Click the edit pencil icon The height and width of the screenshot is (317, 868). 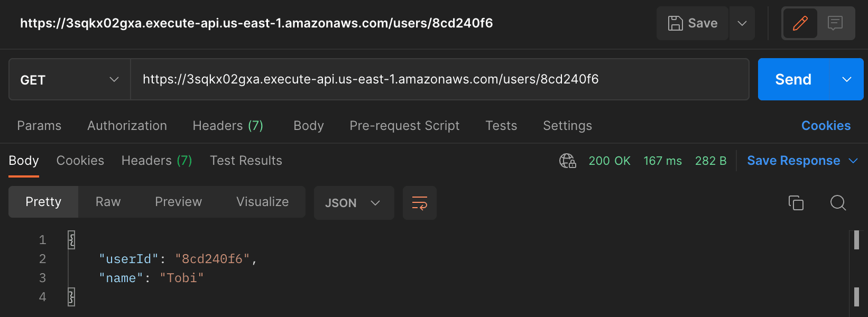tap(800, 23)
